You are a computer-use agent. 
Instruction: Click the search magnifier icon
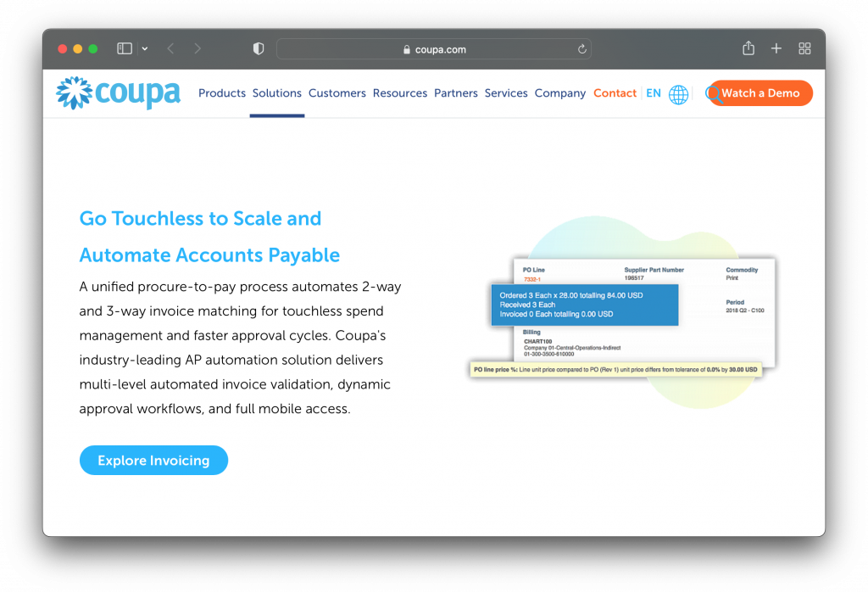pos(714,95)
